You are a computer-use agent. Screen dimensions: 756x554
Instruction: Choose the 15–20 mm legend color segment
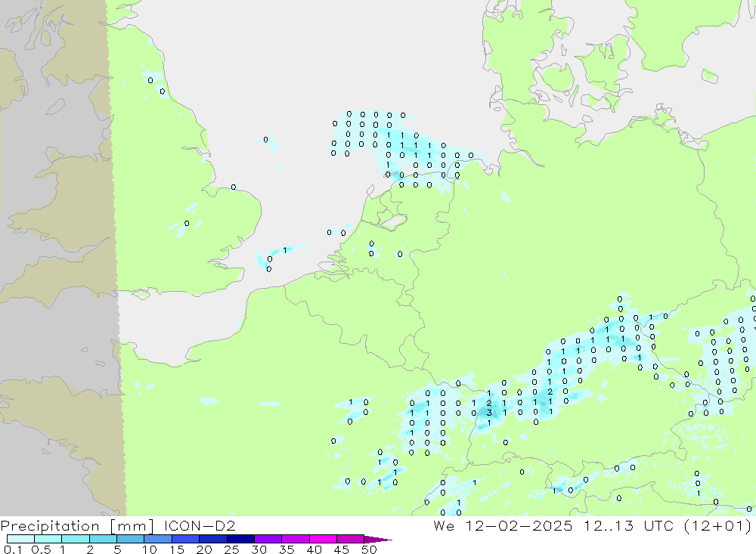pos(185,539)
